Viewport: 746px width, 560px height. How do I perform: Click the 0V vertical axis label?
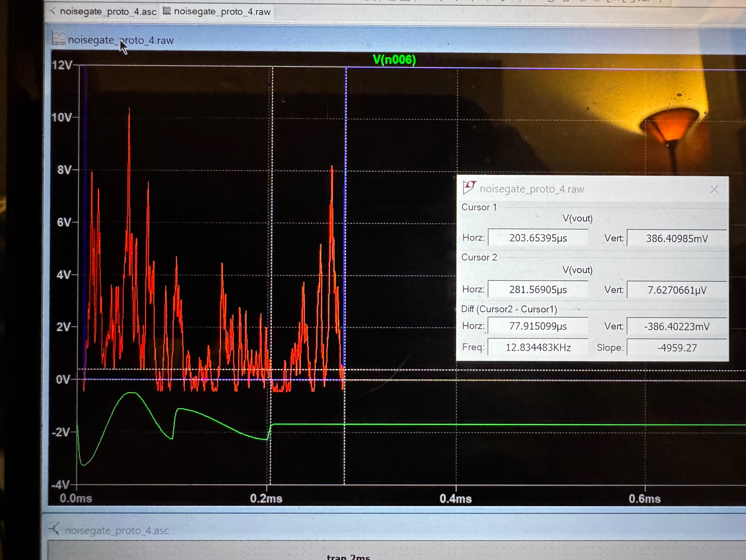pyautogui.click(x=63, y=379)
